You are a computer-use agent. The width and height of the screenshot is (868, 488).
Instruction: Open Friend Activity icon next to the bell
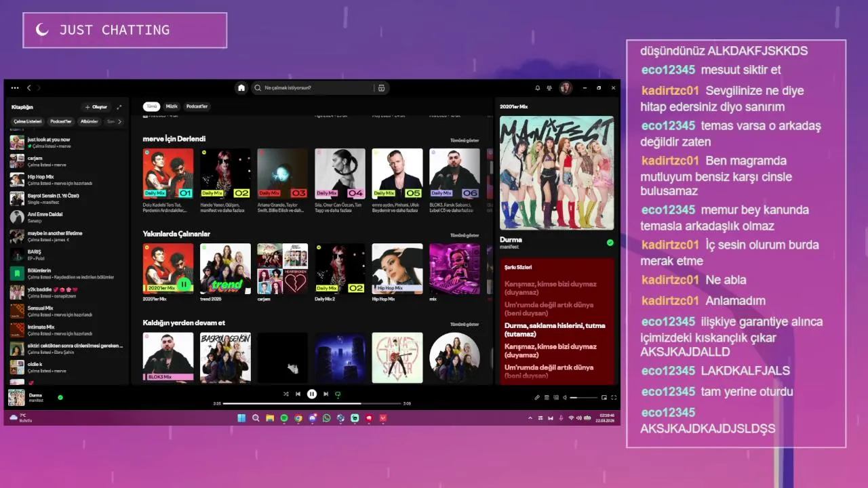(x=549, y=88)
